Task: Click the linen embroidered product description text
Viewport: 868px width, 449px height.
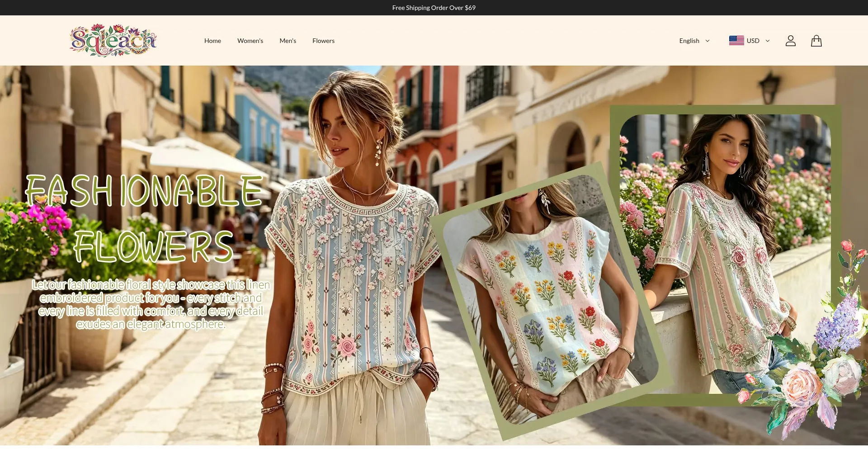Action: 151,304
